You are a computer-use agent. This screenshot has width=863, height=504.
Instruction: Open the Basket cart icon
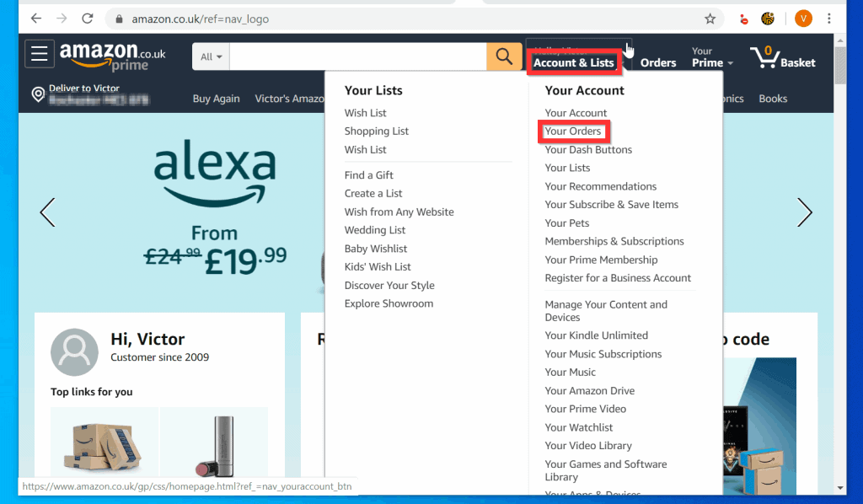783,56
